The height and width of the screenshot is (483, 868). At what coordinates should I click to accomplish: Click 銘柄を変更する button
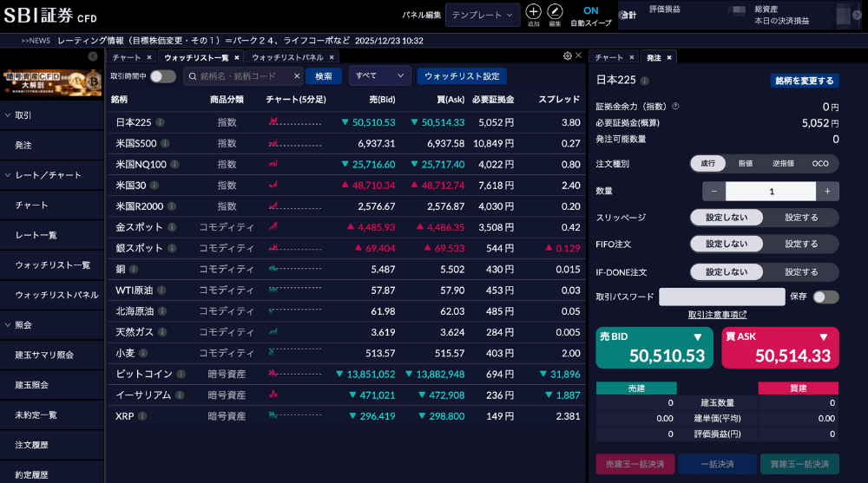tap(805, 81)
